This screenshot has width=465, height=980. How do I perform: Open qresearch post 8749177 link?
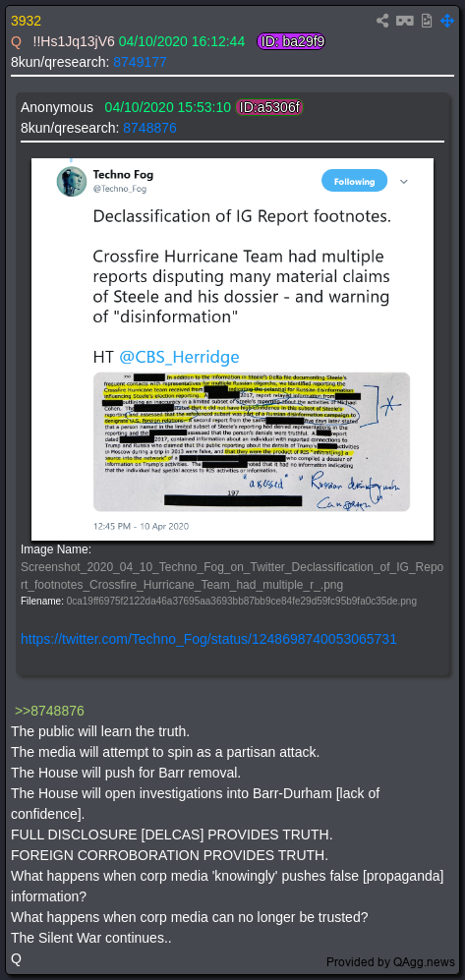(140, 62)
